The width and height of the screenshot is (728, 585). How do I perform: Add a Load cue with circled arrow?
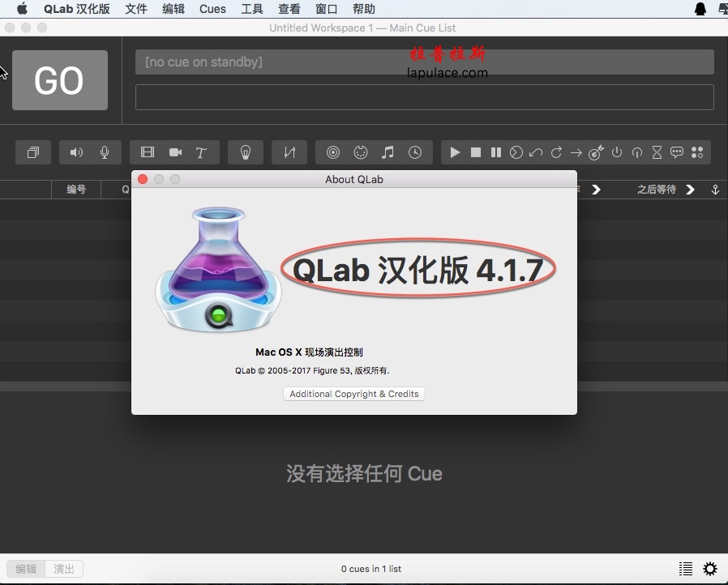pyautogui.click(x=516, y=152)
